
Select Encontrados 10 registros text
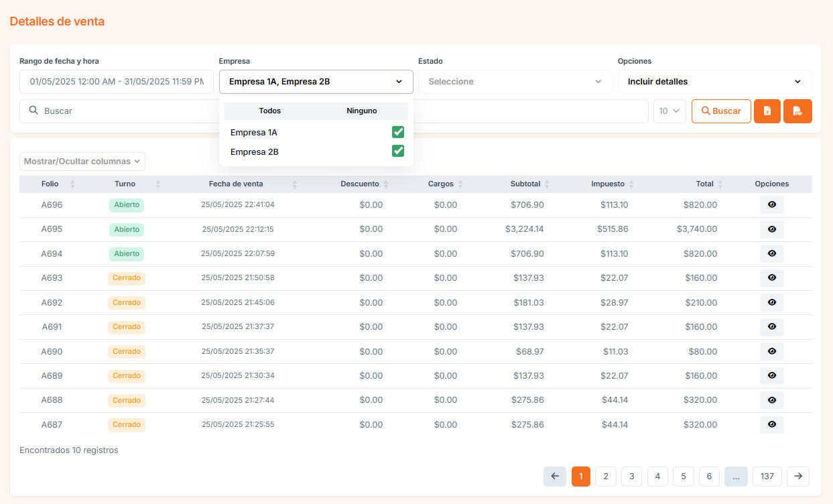69,450
